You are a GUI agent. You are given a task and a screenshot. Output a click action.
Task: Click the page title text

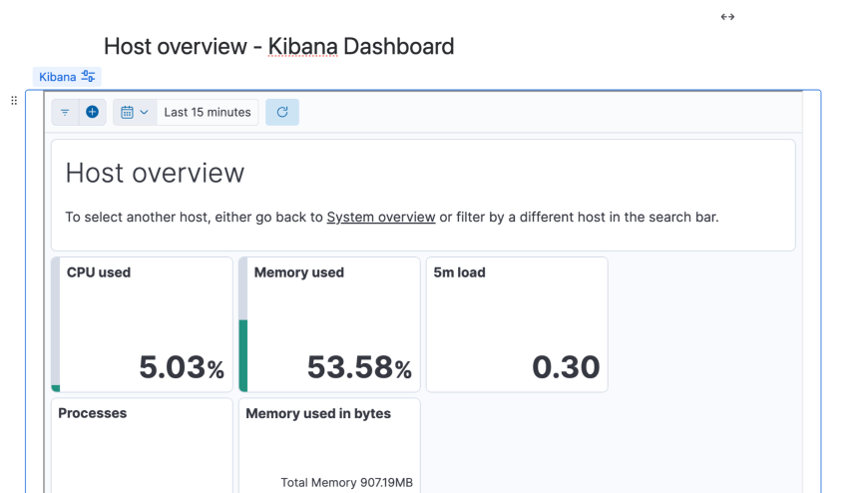click(x=278, y=46)
